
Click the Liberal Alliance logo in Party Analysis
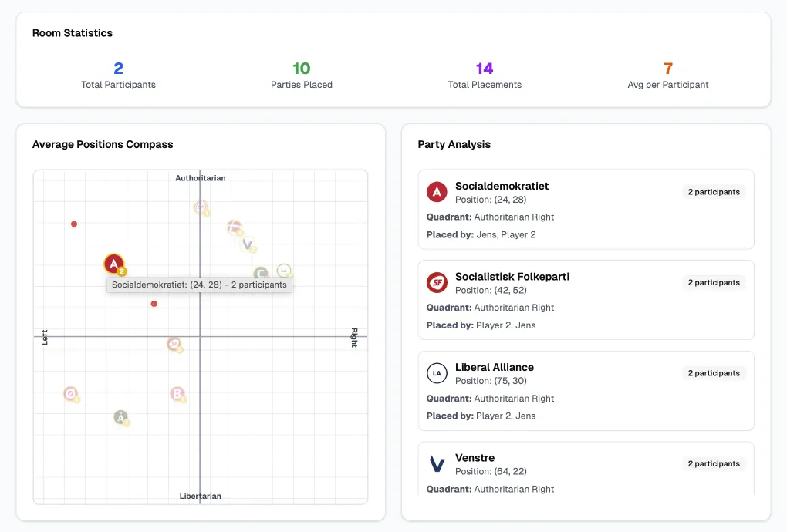point(437,373)
